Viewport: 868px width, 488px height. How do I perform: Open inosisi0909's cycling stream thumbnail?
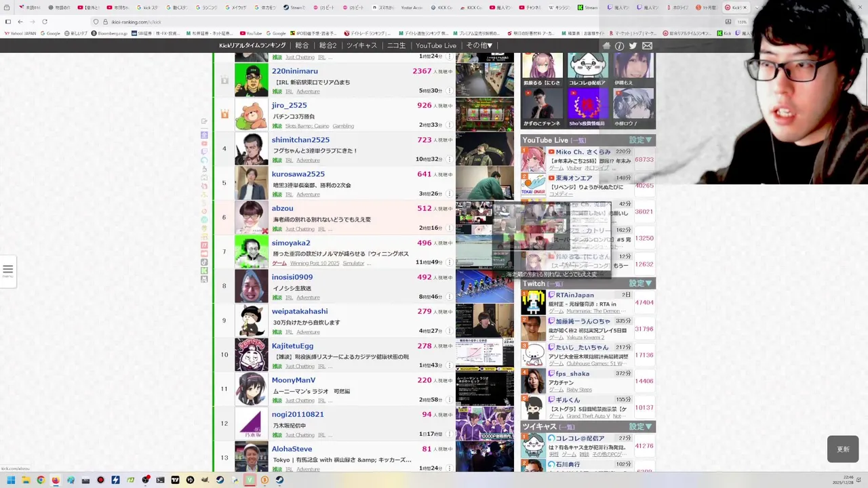tap(484, 286)
